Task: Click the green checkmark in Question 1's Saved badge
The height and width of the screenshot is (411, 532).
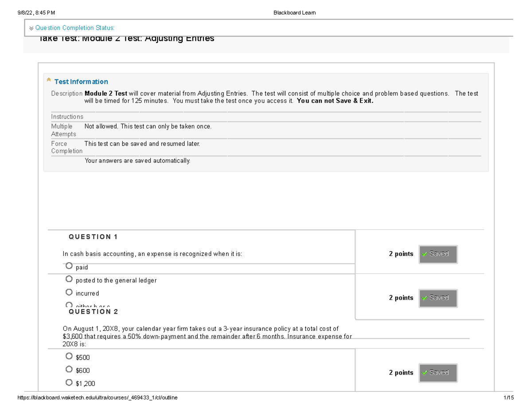Action: tap(424, 254)
